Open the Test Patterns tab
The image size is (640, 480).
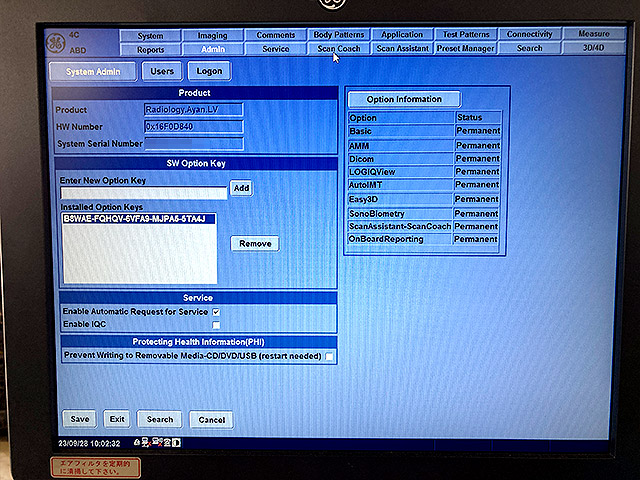coord(466,34)
